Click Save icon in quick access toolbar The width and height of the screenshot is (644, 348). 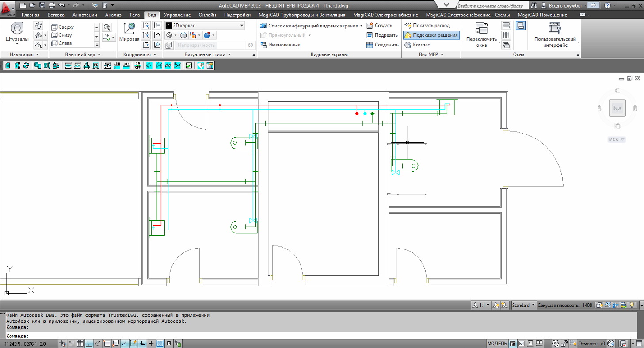click(x=42, y=5)
